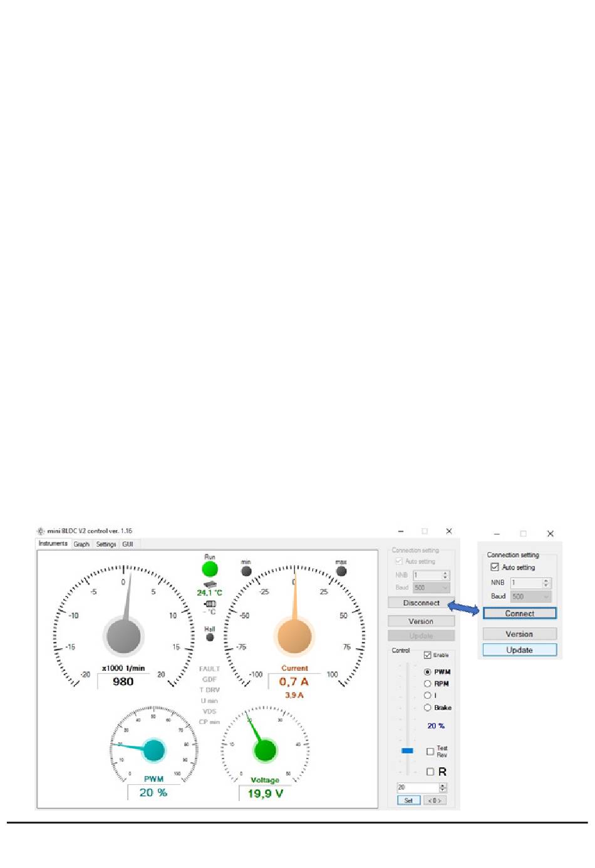Select the Brake radio button

(x=428, y=708)
